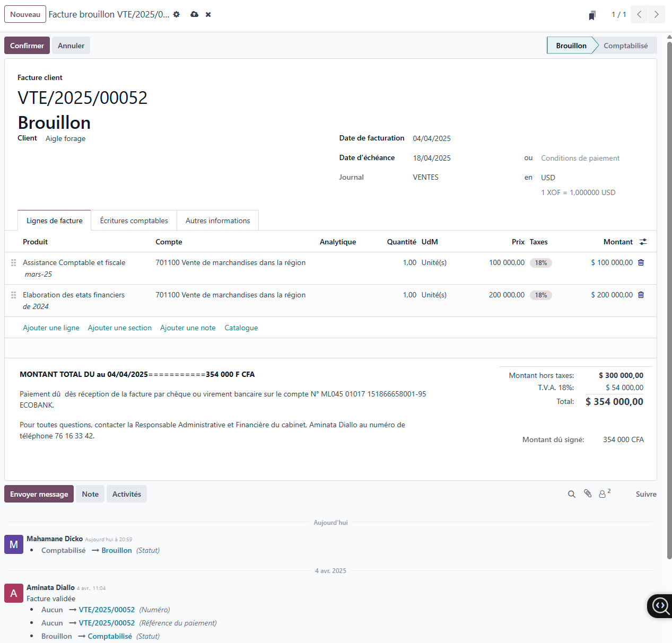Follow the document with Suivre
Image resolution: width=672 pixels, height=643 pixels.
point(646,494)
